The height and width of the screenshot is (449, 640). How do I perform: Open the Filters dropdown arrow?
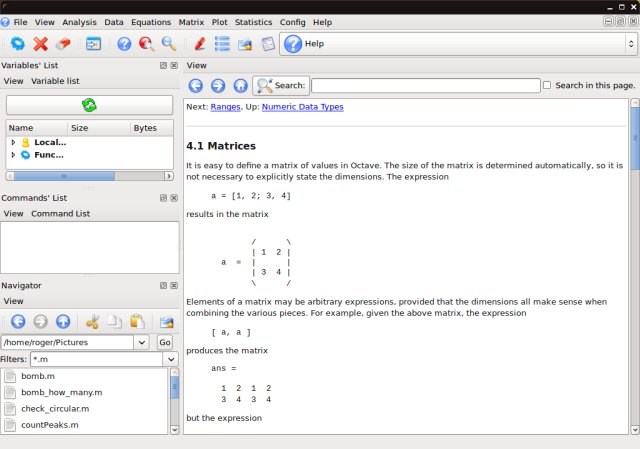(x=171, y=359)
